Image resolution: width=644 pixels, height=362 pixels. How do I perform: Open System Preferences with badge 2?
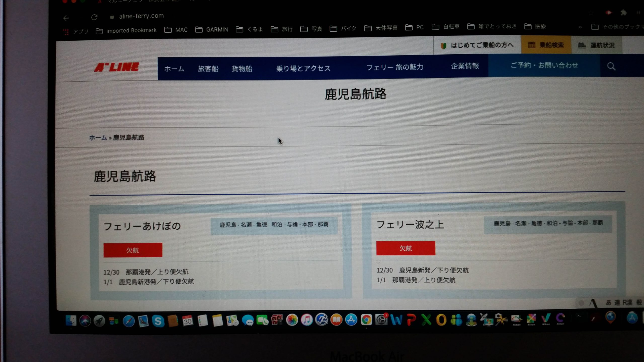[x=381, y=320]
